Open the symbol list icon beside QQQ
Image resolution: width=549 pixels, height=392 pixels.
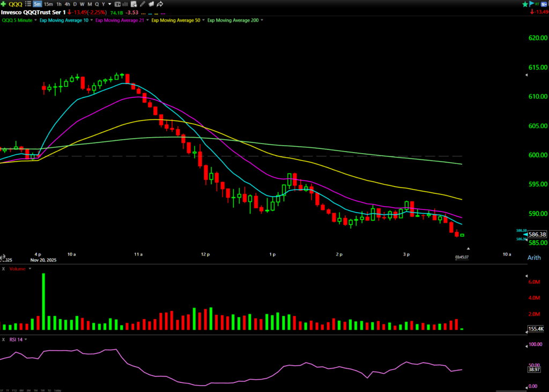click(27, 4)
